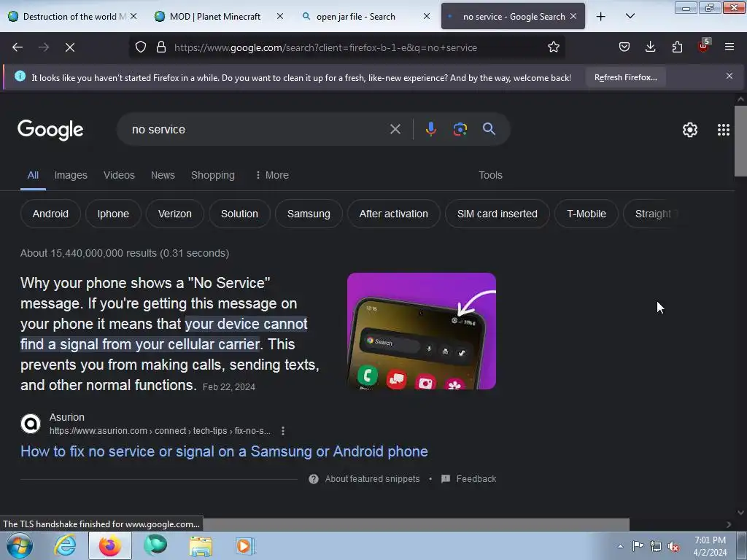
Task: Save page to Pocket
Action: (x=624, y=47)
